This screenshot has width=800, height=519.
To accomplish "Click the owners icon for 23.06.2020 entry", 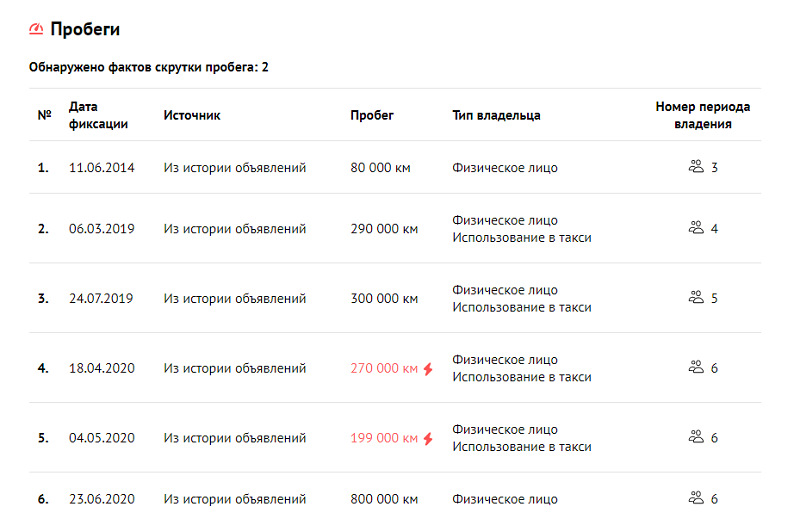I will (696, 498).
